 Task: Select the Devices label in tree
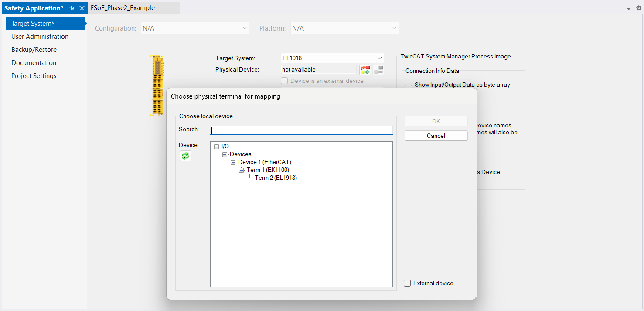(x=241, y=154)
